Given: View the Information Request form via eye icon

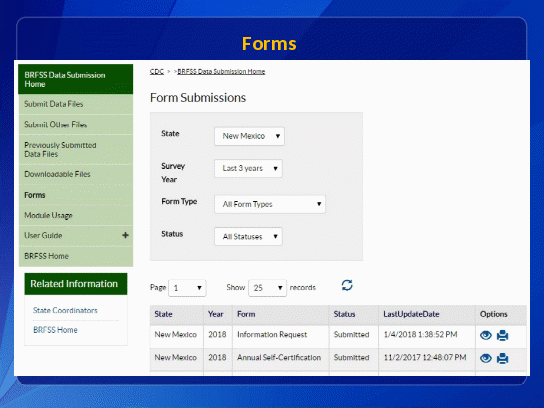Looking at the screenshot, I should click(486, 335).
